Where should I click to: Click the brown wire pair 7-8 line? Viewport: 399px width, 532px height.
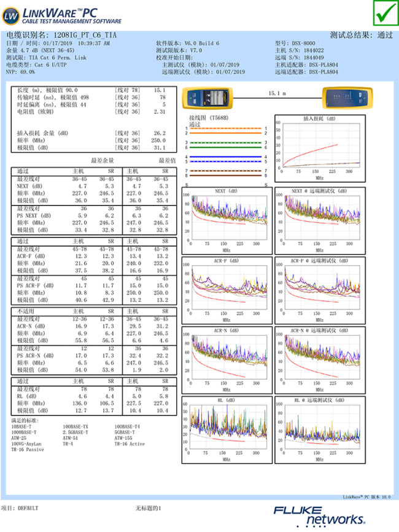[226, 173]
